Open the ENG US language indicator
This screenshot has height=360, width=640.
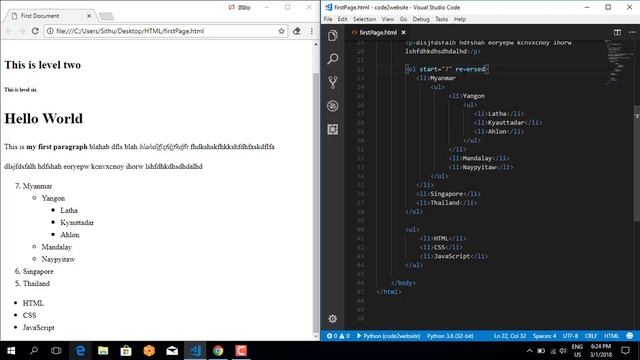tap(577, 351)
